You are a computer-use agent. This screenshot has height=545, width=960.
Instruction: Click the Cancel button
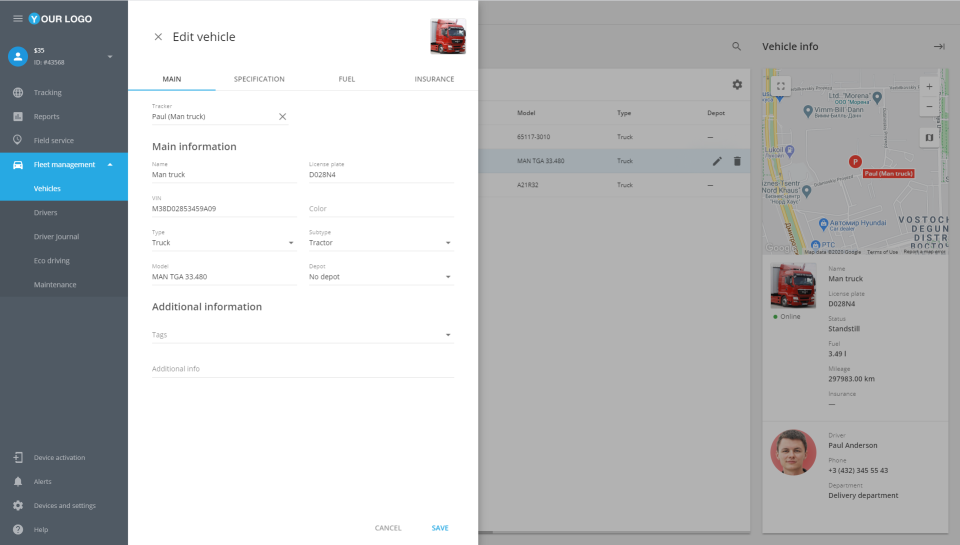point(388,528)
